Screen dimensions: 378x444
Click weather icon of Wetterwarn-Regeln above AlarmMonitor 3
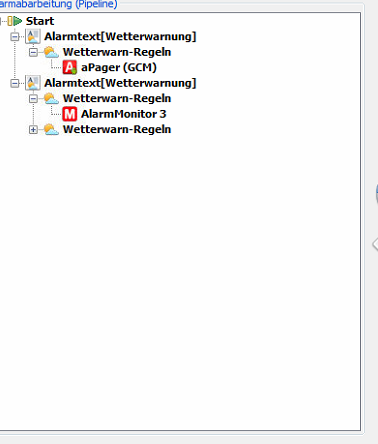(51, 98)
